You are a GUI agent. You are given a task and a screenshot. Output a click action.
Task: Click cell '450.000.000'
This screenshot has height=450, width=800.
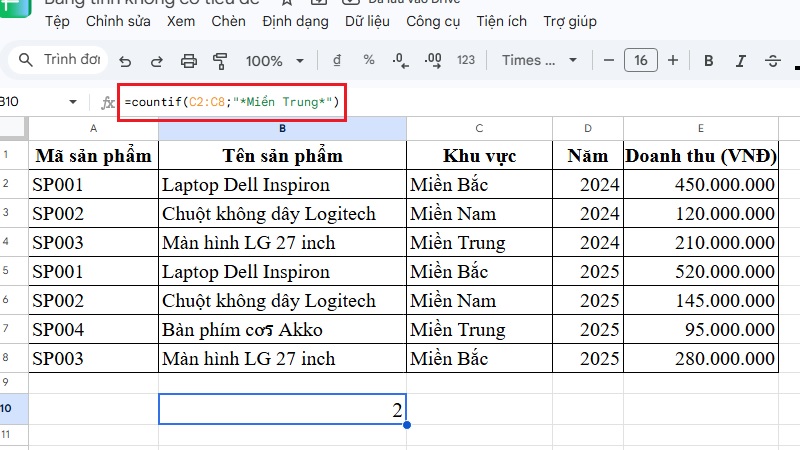[x=701, y=184]
